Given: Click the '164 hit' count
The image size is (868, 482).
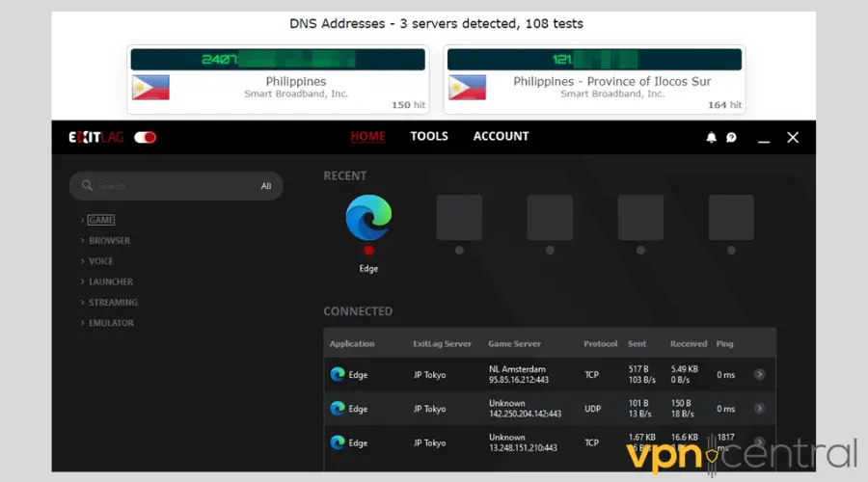Looking at the screenshot, I should tap(724, 104).
